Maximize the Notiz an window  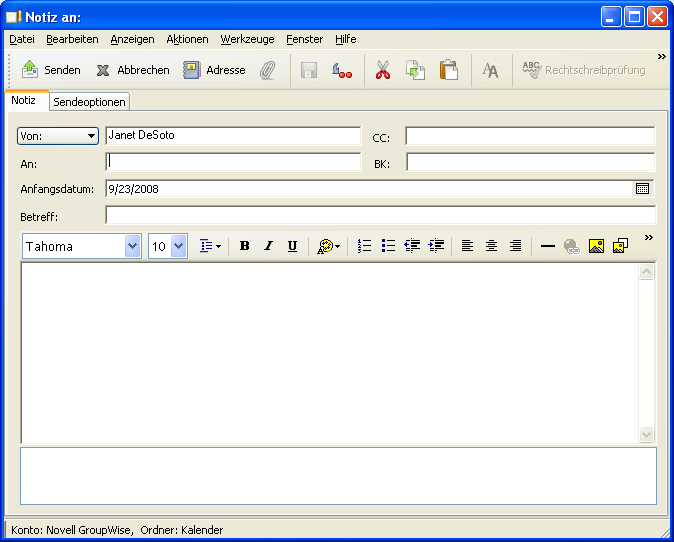(634, 17)
